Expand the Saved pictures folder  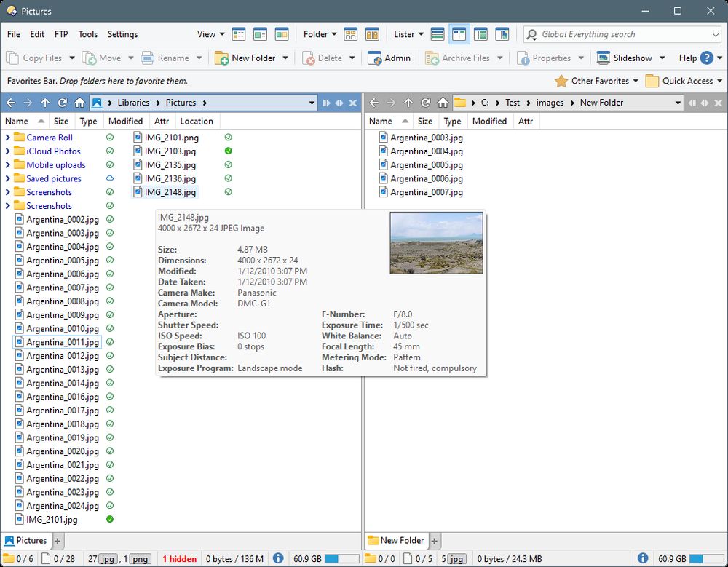pyautogui.click(x=7, y=178)
